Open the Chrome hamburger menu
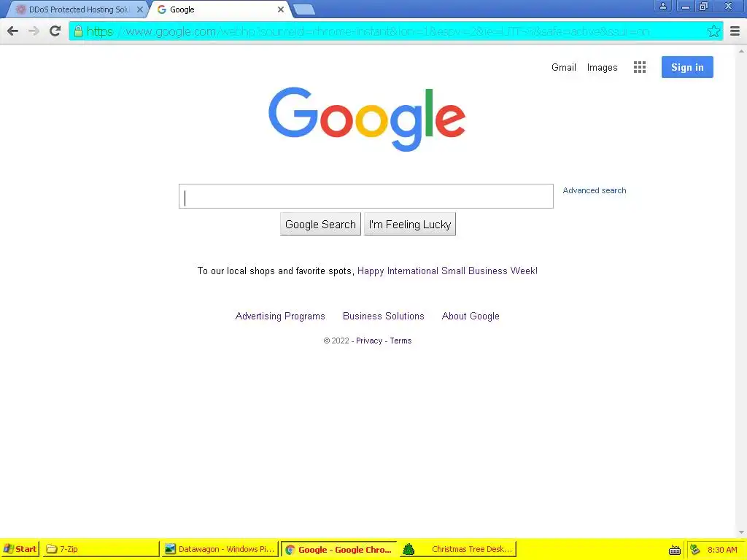747x560 pixels. point(735,31)
